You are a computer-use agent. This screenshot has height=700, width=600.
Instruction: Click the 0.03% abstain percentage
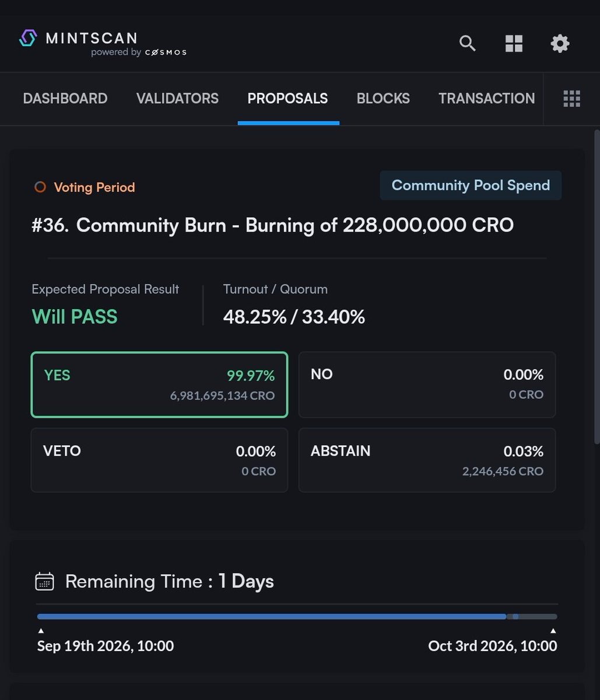pyautogui.click(x=524, y=452)
